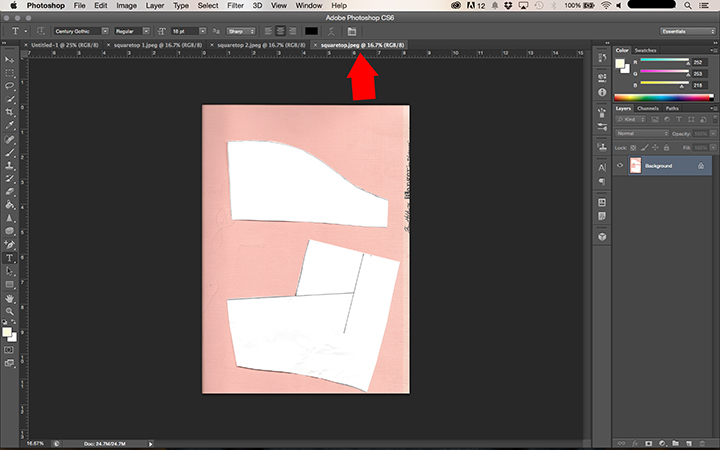Toggle layer filtering on or off
720x450 pixels.
(x=714, y=119)
